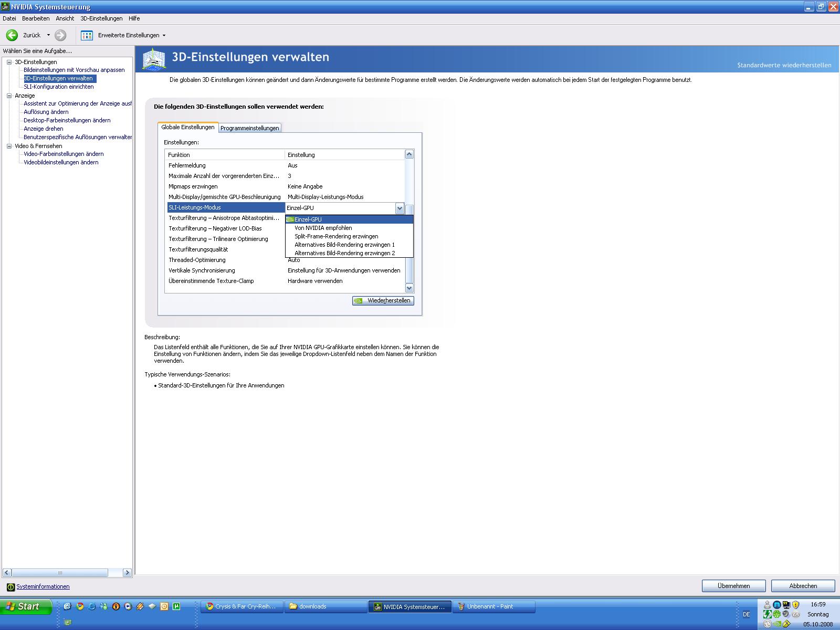The height and width of the screenshot is (630, 840).
Task: Click the ICQ green flower tray icon
Action: click(x=777, y=614)
